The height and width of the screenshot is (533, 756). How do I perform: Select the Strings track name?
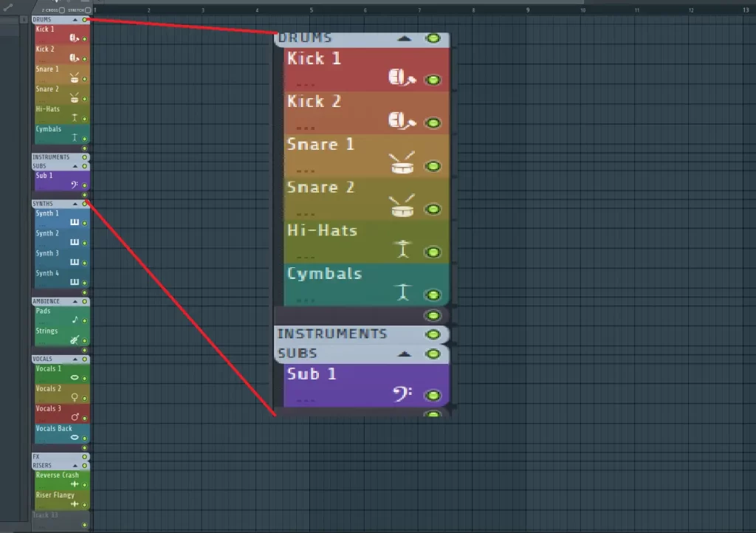47,331
